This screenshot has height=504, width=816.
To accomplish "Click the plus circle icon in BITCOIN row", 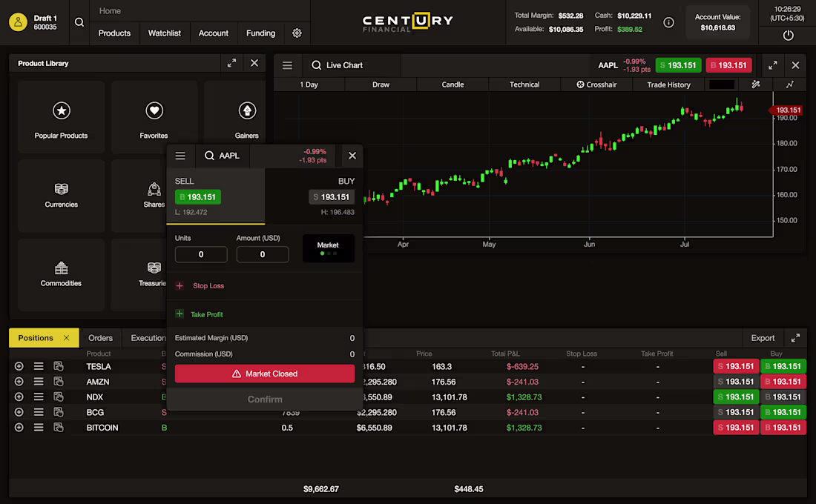I will tap(19, 427).
